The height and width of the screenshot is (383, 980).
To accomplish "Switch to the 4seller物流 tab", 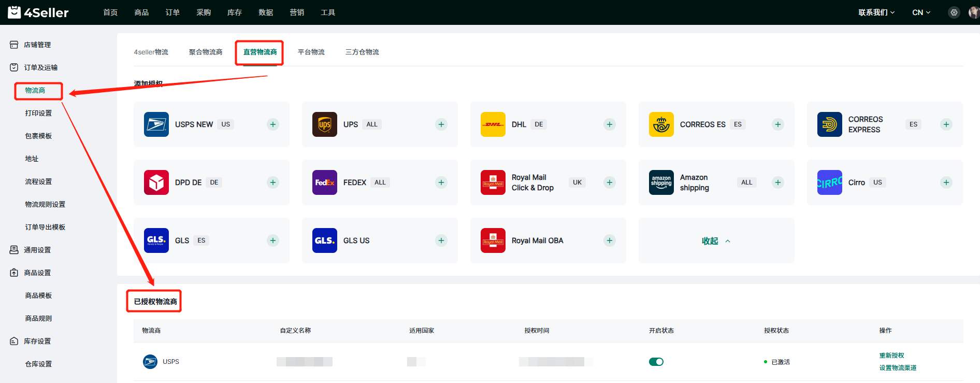I will (151, 52).
